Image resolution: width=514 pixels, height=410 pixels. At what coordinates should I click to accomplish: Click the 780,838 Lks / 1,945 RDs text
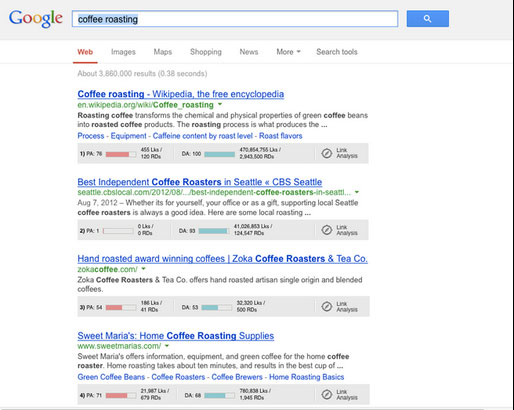tap(255, 394)
